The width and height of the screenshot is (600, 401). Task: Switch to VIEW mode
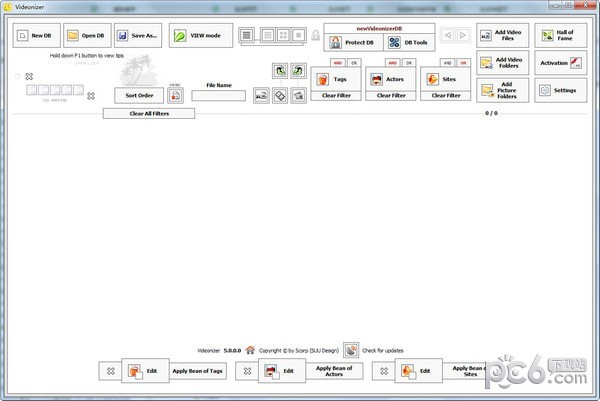198,36
